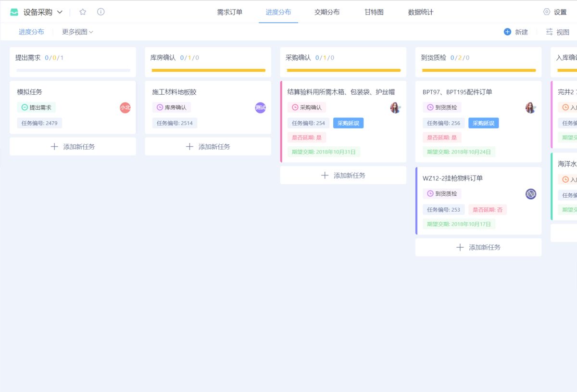Viewport: 577px width, 392px height.
Task: Open the 施工材料地板胶 card title
Action: click(175, 92)
